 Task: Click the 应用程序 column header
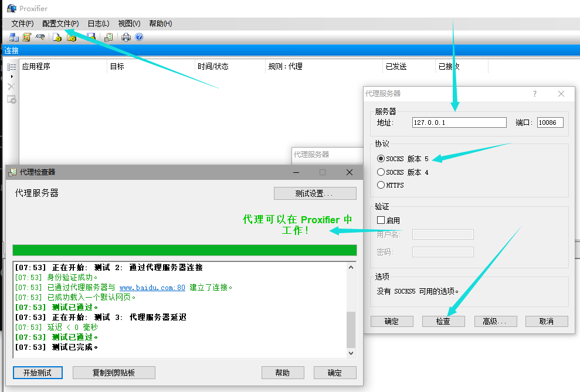pyautogui.click(x=63, y=66)
